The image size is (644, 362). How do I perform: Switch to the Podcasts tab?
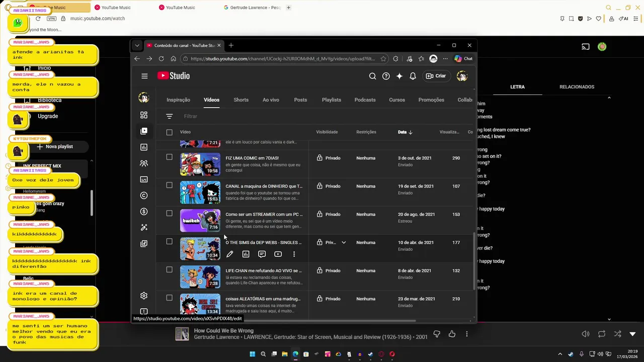(365, 100)
